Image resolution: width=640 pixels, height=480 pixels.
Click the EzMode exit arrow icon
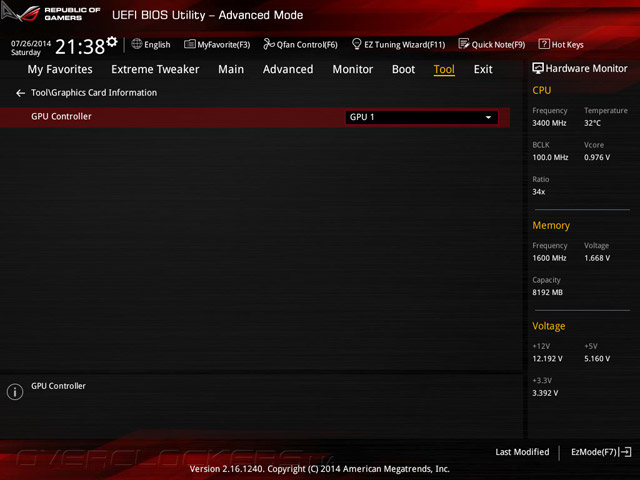tap(625, 452)
